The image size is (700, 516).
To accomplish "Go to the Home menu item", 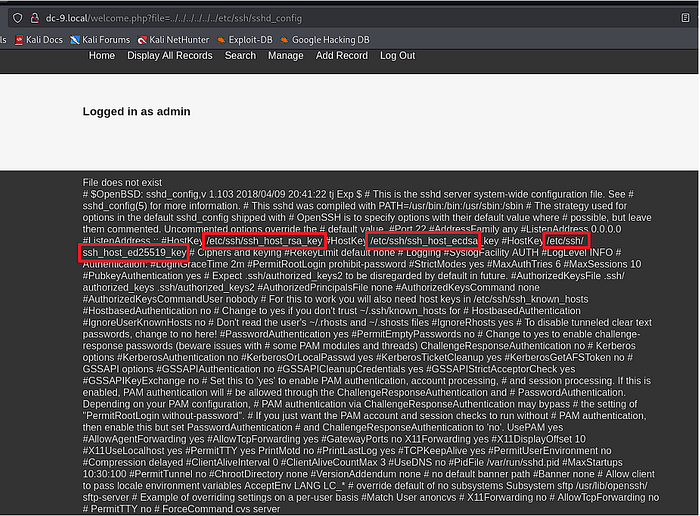I will click(102, 56).
